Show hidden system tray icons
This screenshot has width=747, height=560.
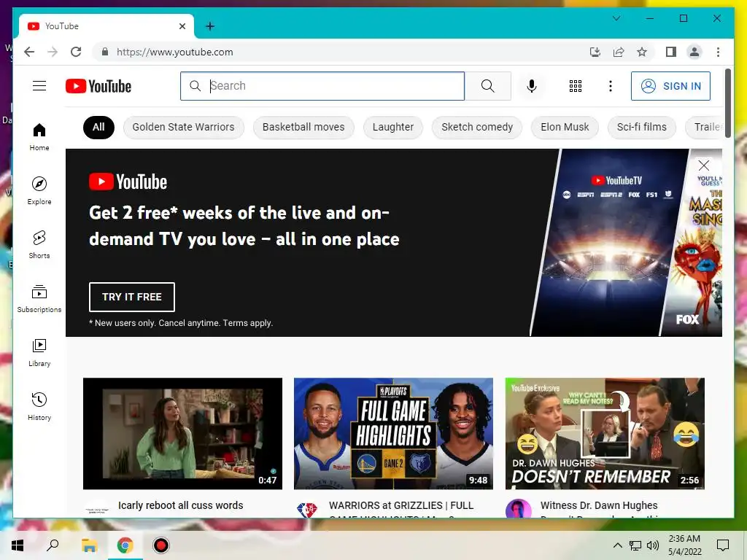pyautogui.click(x=617, y=545)
